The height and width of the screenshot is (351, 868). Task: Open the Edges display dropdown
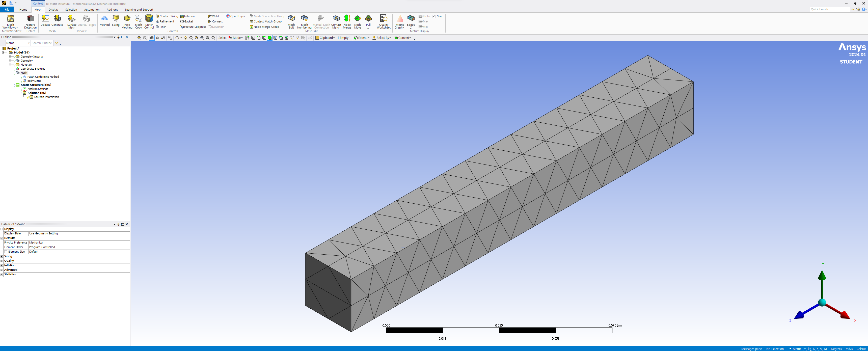(x=411, y=22)
